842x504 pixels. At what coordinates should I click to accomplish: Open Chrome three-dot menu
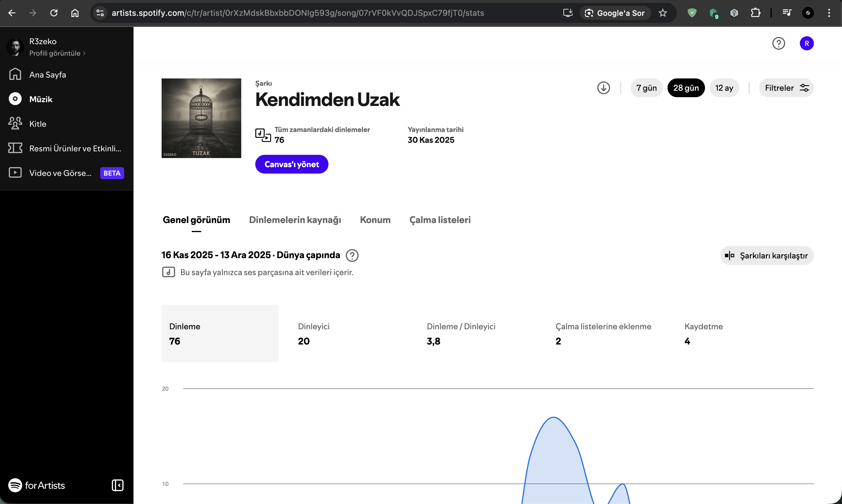click(x=829, y=13)
